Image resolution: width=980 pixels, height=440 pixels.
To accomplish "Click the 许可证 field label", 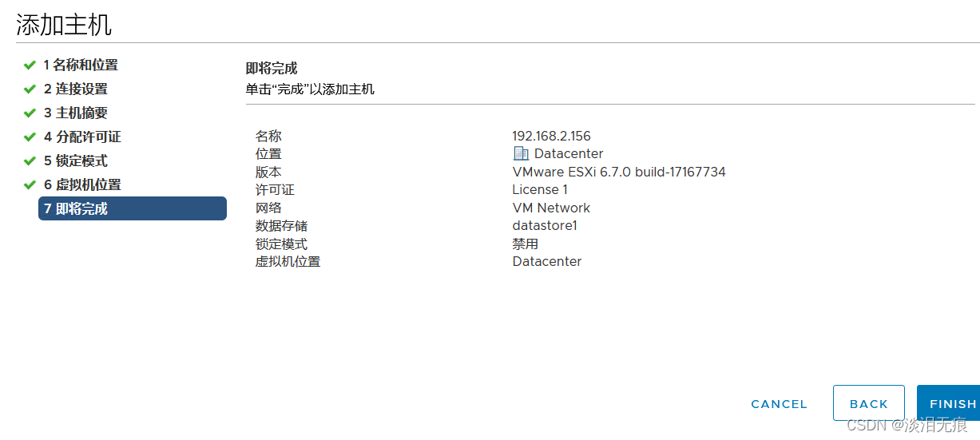I will tap(275, 189).
